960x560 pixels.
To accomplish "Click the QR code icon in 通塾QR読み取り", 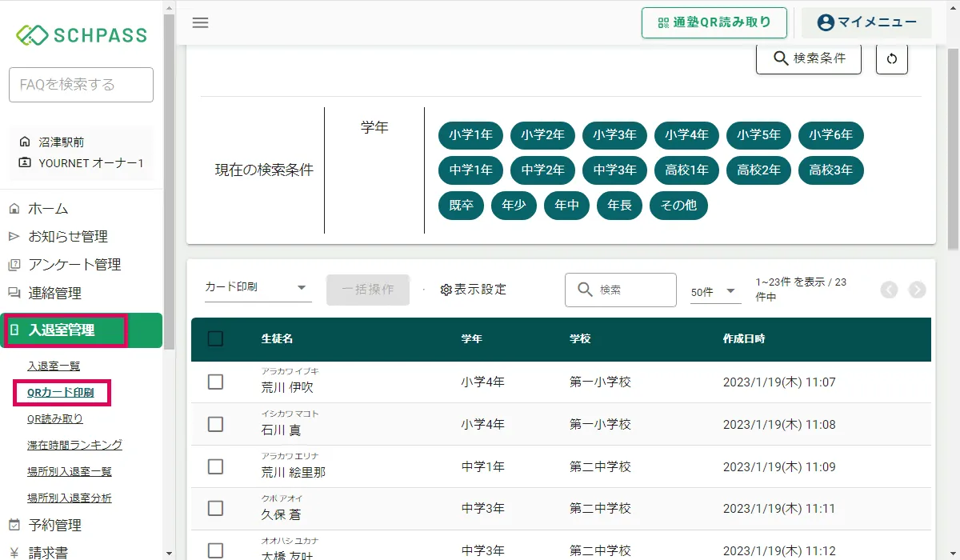I will (x=663, y=22).
